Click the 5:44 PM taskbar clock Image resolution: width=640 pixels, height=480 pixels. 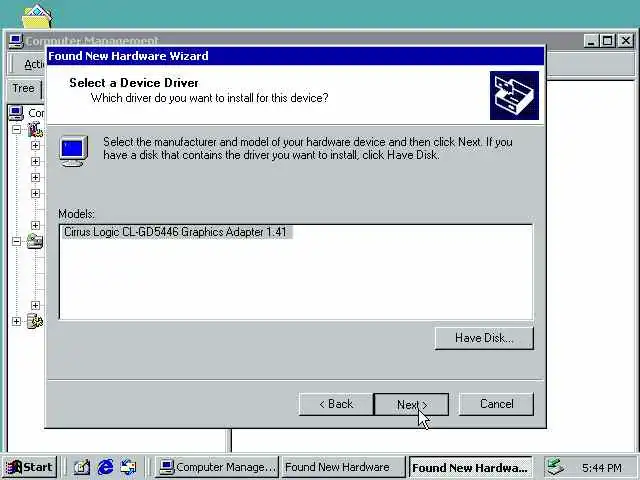pyautogui.click(x=602, y=468)
